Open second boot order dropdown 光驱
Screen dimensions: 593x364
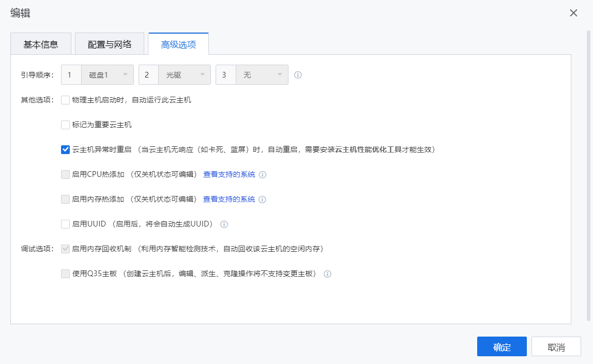[185, 75]
